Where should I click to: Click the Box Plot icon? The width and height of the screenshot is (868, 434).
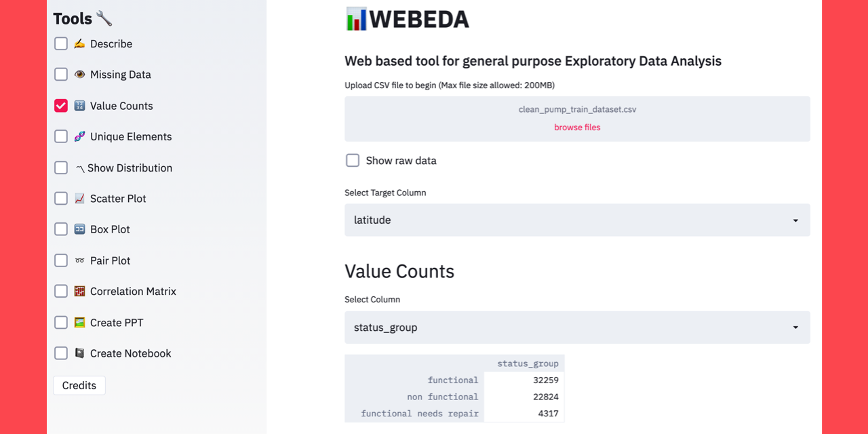79,229
